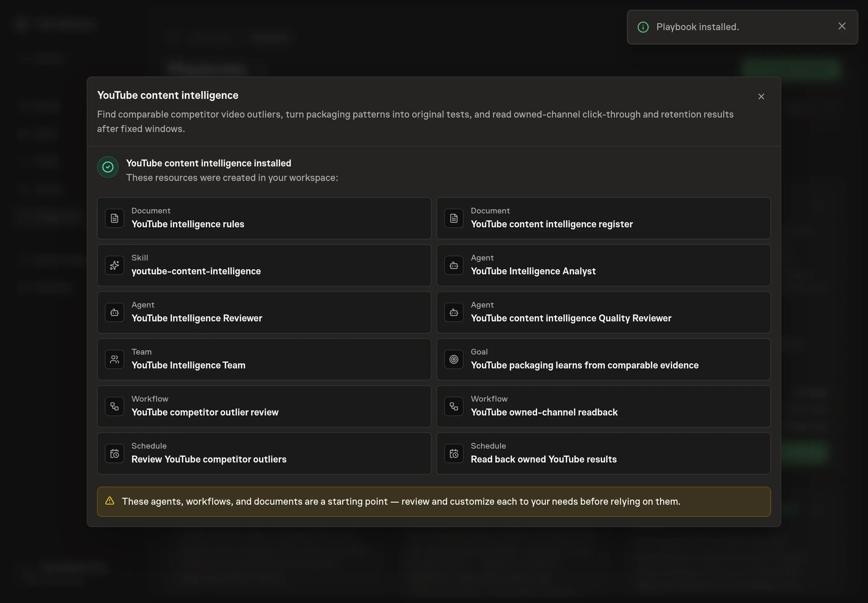868x603 pixels.
Task: Click workflow icon for owned-channel readback
Action: coord(454,406)
